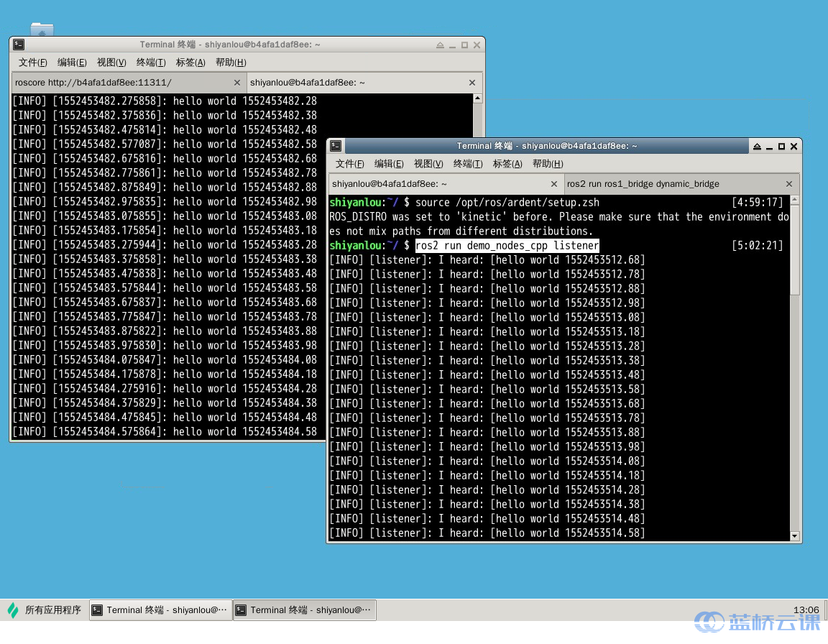Open 所有应用程序 applications menu

click(45, 610)
